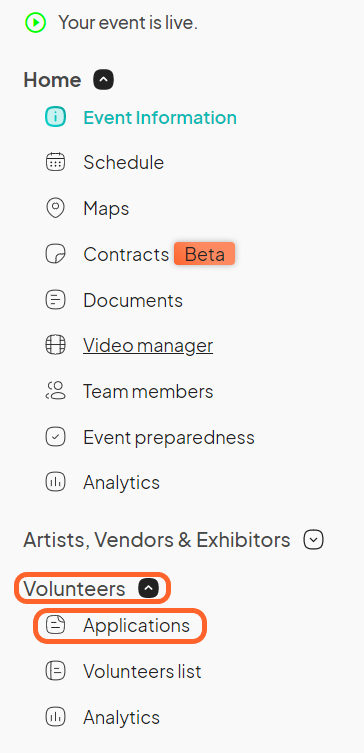Click the Video manager film grid icon
Screen dimensions: 364x753
pos(56,345)
